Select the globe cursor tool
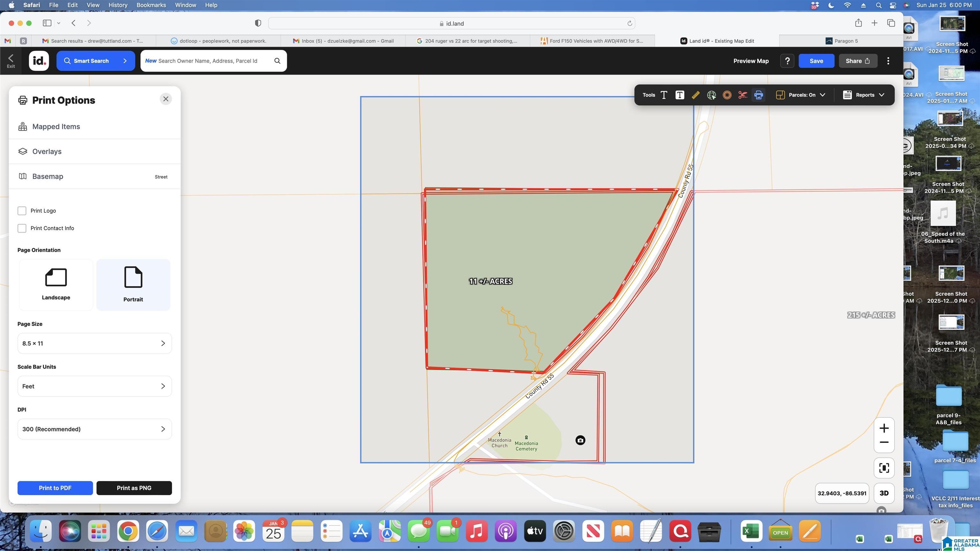 point(711,95)
